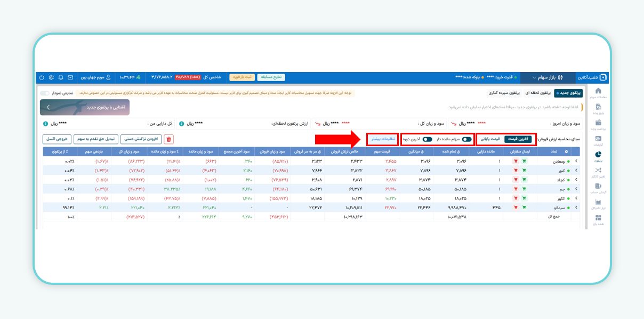Select the قیمت پایانی price basis option
Image resolution: width=644 pixels, height=319 pixels.
tap(490, 139)
